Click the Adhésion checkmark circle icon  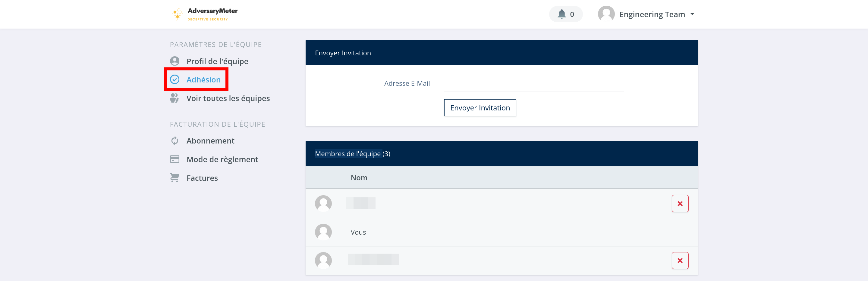point(175,79)
